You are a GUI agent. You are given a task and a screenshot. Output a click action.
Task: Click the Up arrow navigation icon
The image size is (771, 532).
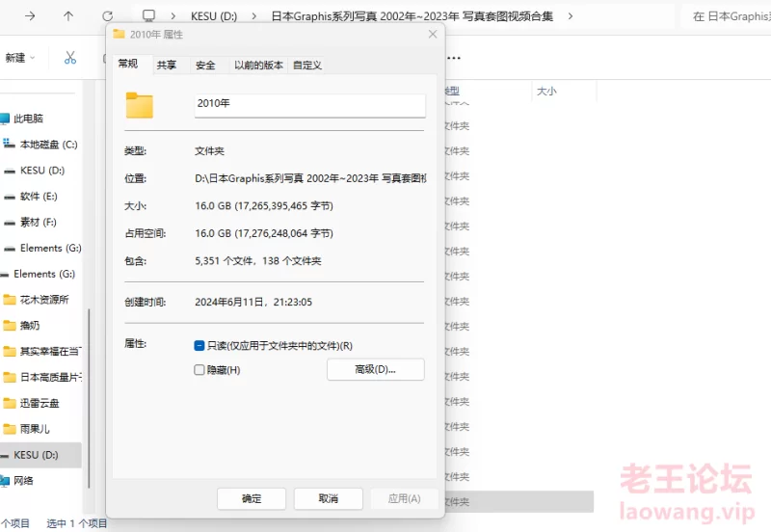coord(67,16)
